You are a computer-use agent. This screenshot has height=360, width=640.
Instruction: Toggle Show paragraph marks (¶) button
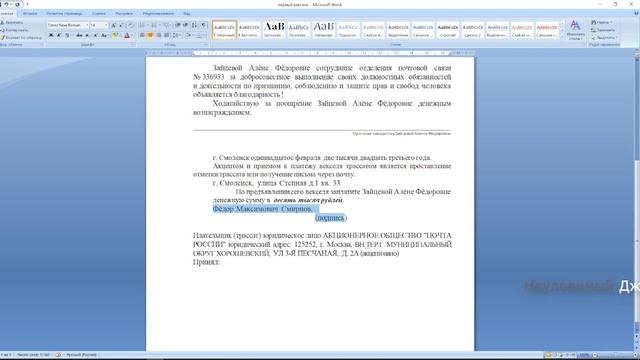(x=204, y=25)
